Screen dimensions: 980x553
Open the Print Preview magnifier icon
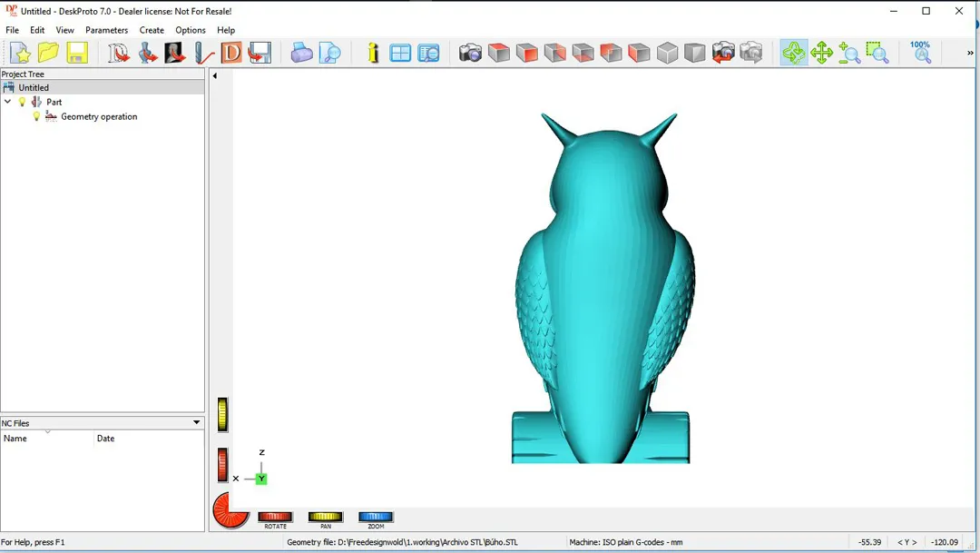coord(330,53)
